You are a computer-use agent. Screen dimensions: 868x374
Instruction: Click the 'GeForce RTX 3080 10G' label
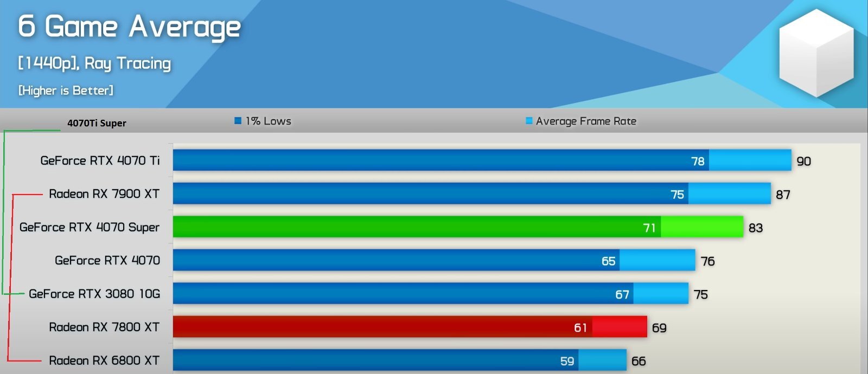(94, 294)
